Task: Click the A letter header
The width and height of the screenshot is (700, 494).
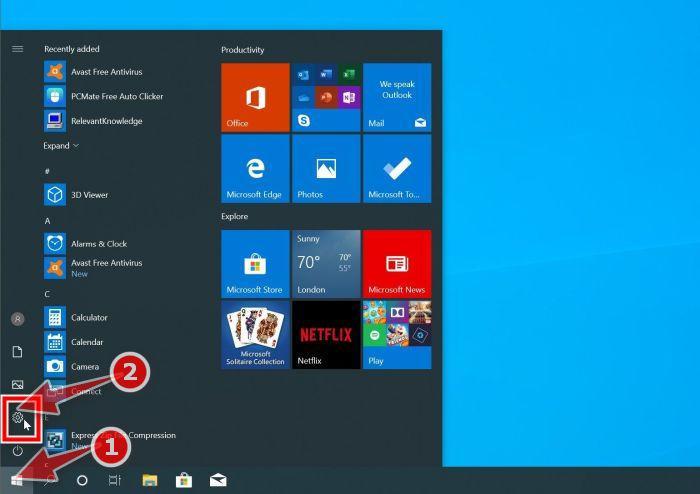Action: tap(47, 221)
